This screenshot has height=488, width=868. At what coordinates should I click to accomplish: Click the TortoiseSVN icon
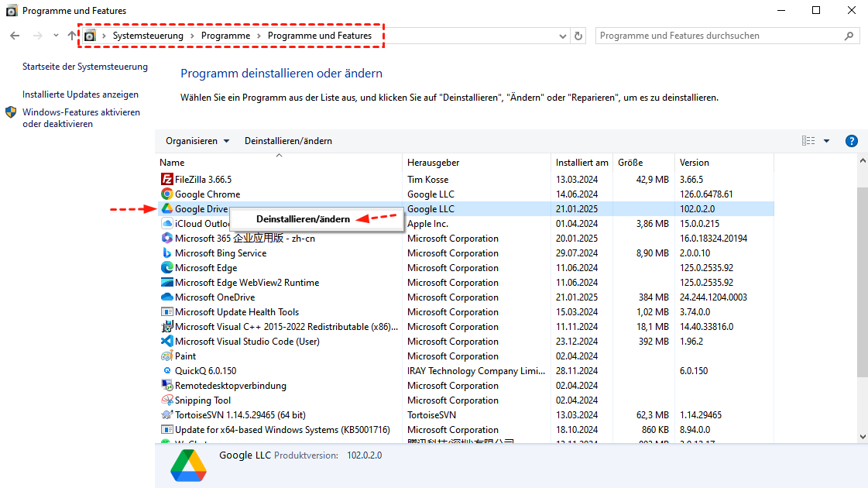point(166,414)
